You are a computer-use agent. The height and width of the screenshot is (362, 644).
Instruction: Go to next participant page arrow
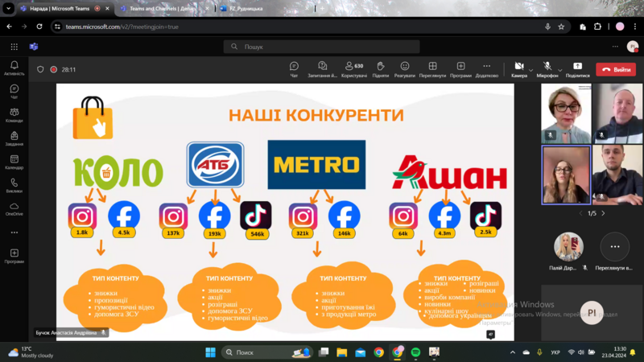point(603,213)
